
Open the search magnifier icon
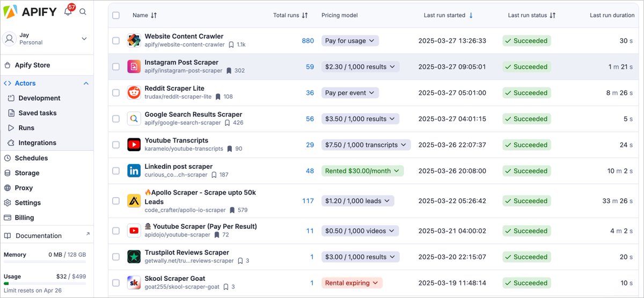(83, 11)
